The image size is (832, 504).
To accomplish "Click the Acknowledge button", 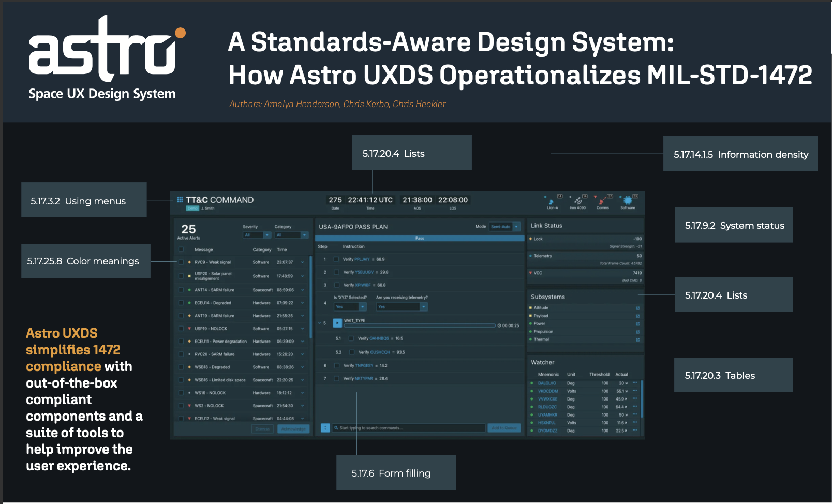I will coord(293,429).
